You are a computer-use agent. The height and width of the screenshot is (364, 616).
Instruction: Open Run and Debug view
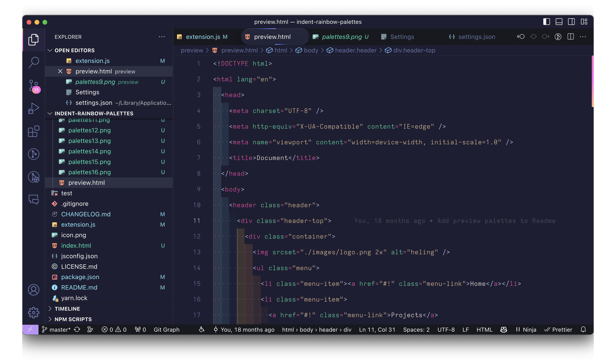point(34,108)
